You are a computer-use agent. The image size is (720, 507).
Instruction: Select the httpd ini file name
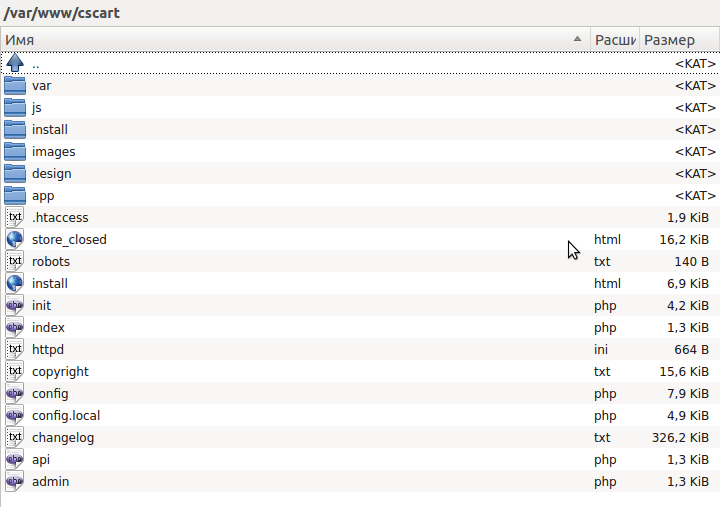click(x=48, y=349)
